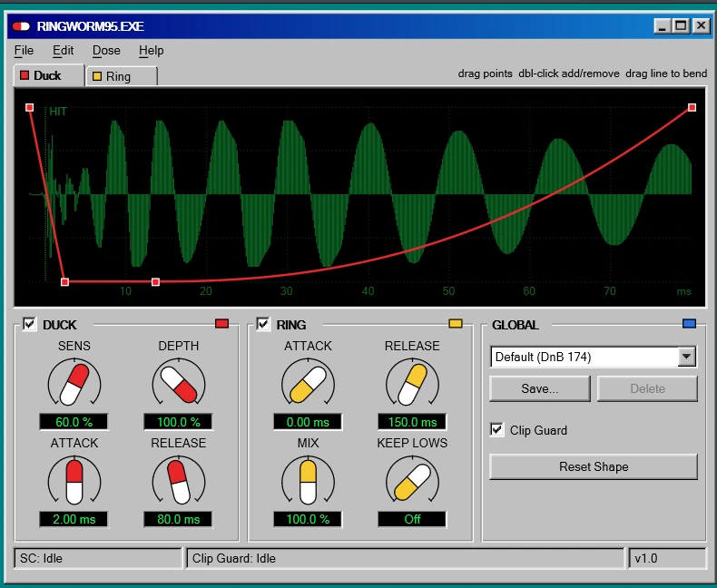Viewport: 717px width, 588px height.
Task: Switch to the Duck tab
Action: (49, 75)
